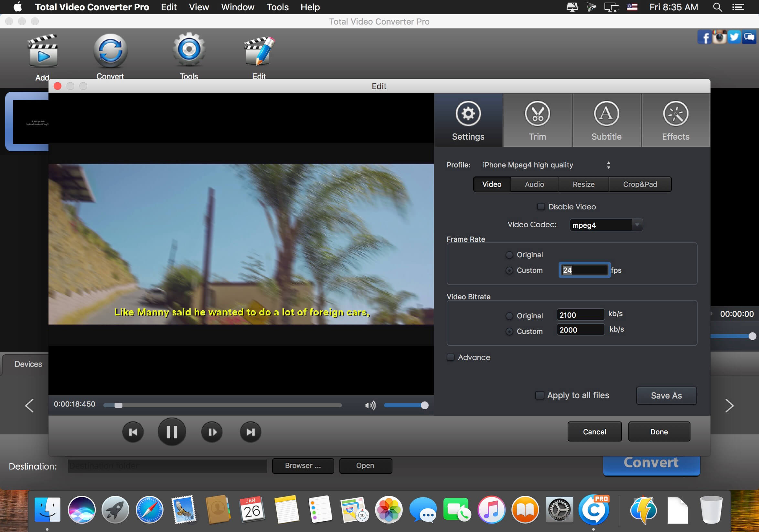Enable the Custom frame rate radio button

pos(508,270)
